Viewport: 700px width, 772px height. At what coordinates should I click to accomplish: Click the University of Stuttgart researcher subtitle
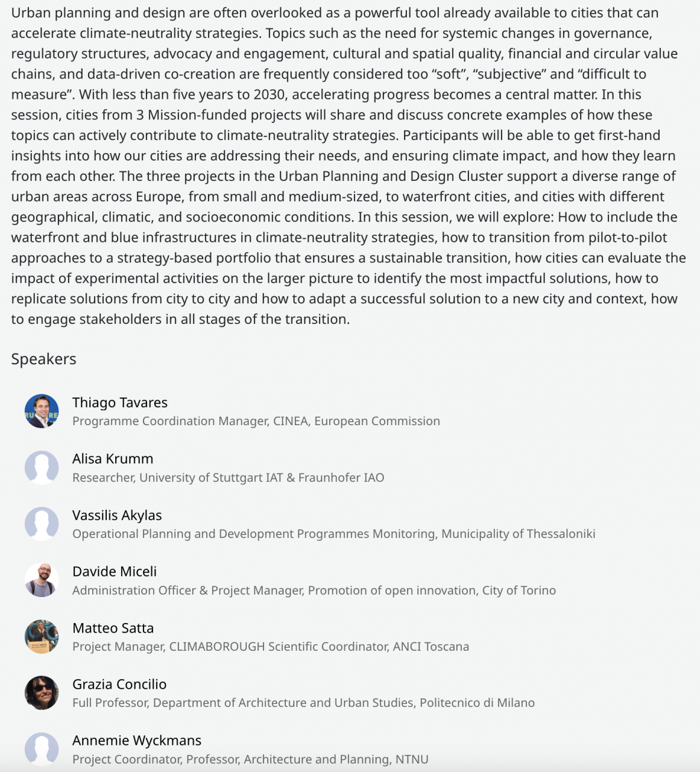228,478
